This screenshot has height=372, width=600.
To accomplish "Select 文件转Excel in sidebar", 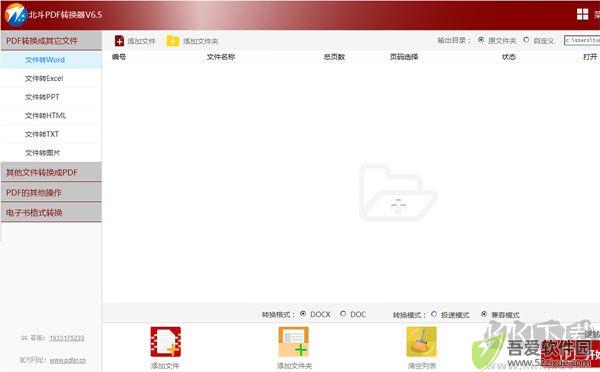I will [51, 78].
